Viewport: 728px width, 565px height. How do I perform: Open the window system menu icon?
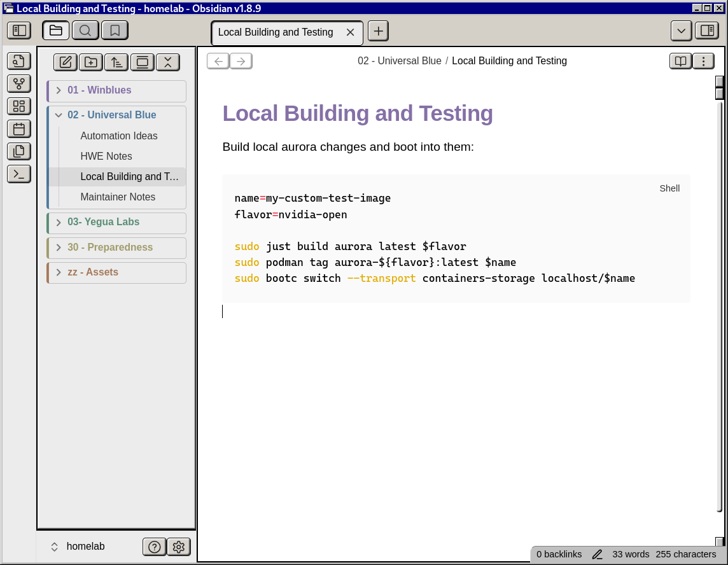pyautogui.click(x=8, y=8)
